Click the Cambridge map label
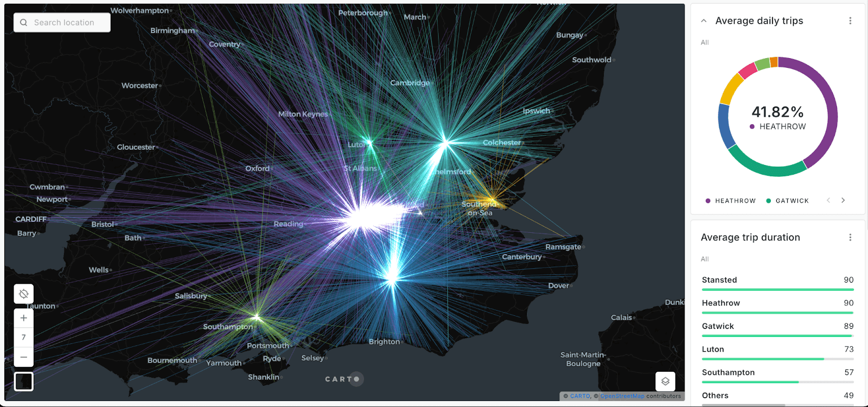The width and height of the screenshot is (868, 407). click(410, 83)
